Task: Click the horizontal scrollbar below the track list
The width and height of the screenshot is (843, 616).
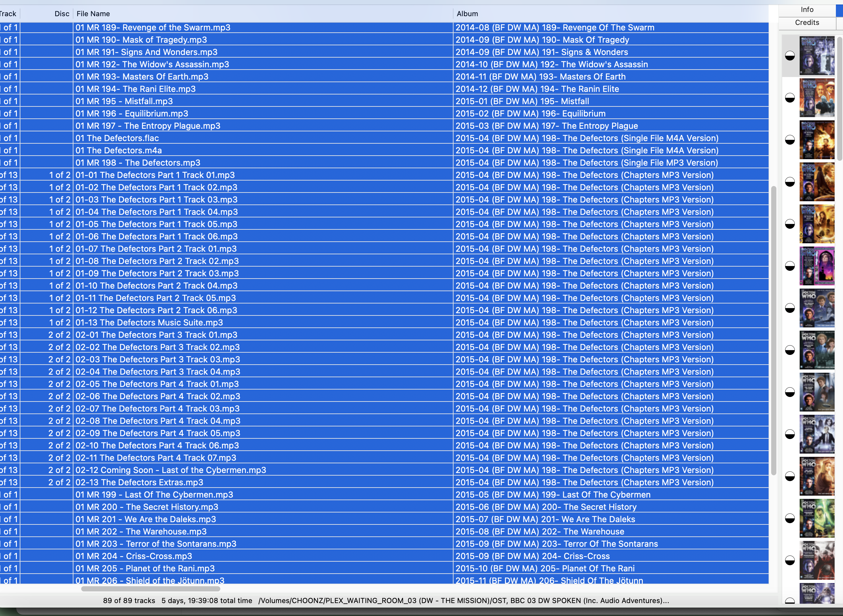Action: pos(150,589)
